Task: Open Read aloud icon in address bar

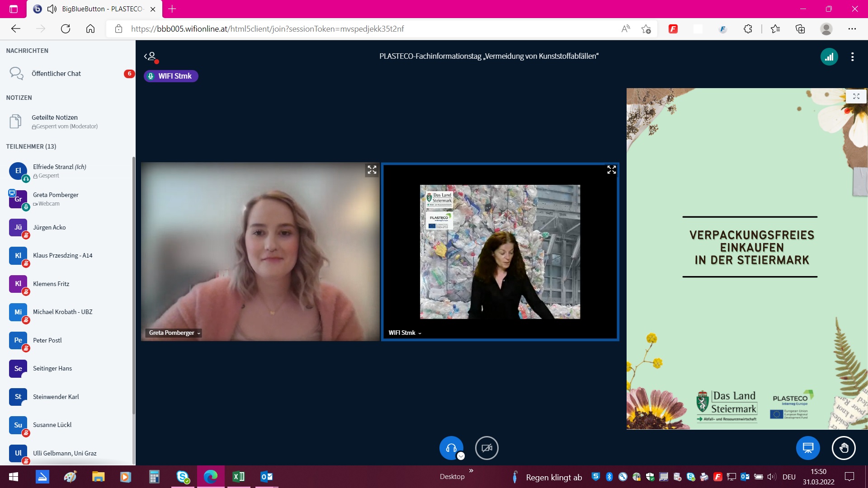Action: click(626, 29)
